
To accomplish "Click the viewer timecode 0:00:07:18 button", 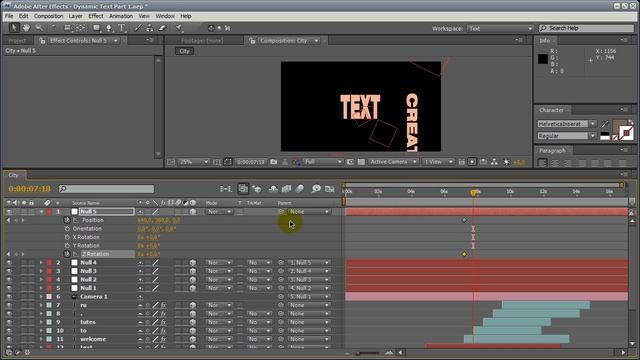I will pyautogui.click(x=251, y=162).
